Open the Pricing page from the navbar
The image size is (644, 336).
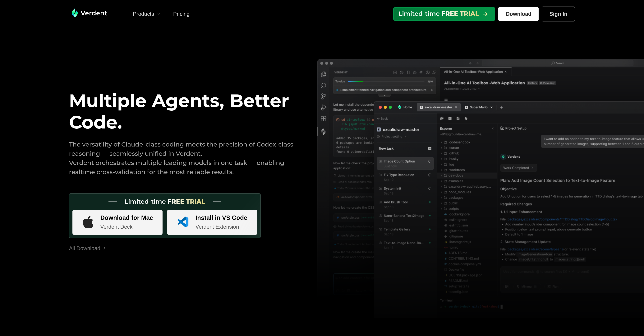[181, 14]
